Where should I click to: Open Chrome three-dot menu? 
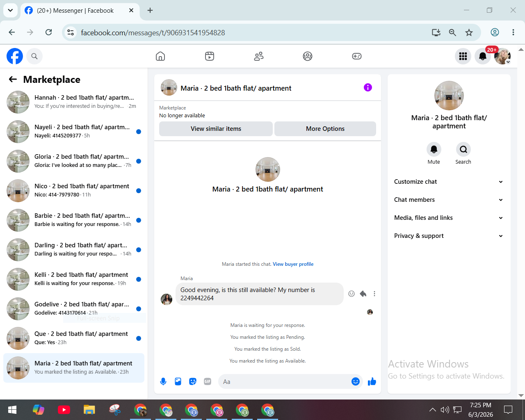tap(513, 32)
